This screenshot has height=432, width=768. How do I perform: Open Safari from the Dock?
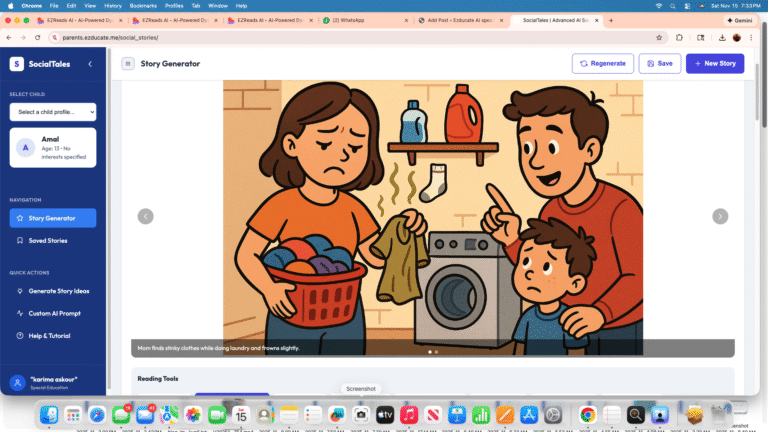pyautogui.click(x=97, y=415)
